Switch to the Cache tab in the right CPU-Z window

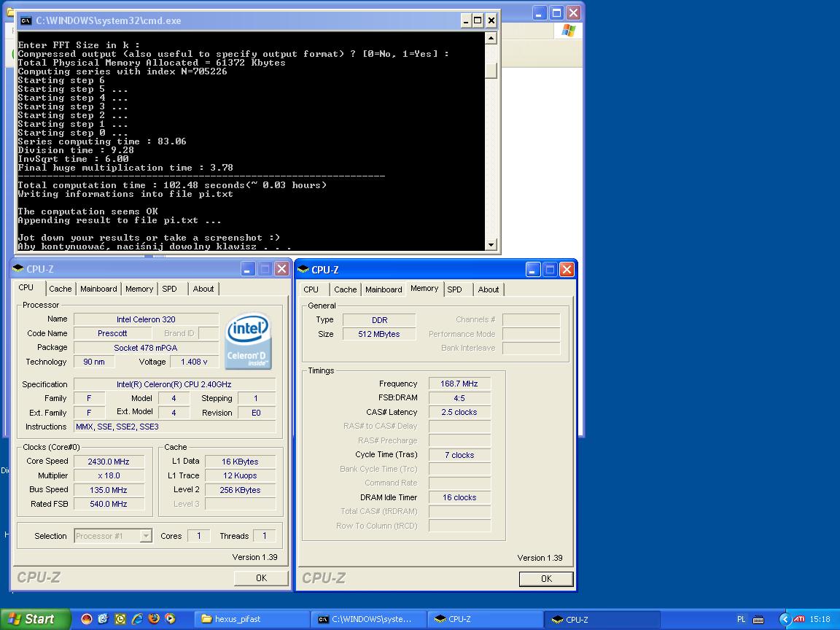tap(345, 289)
